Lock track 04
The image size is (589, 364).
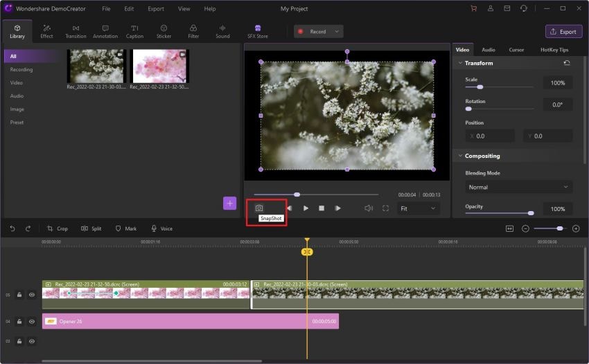[x=19, y=321]
